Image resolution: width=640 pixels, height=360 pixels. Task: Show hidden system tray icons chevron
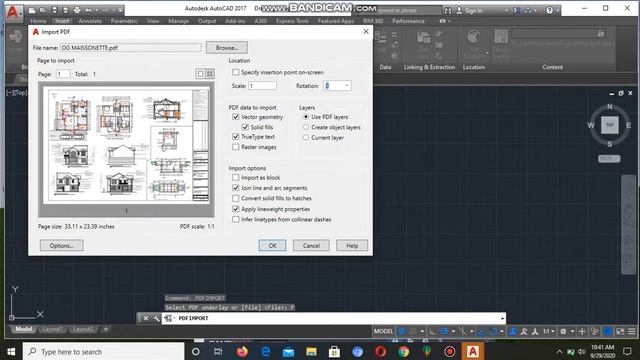[560, 351]
